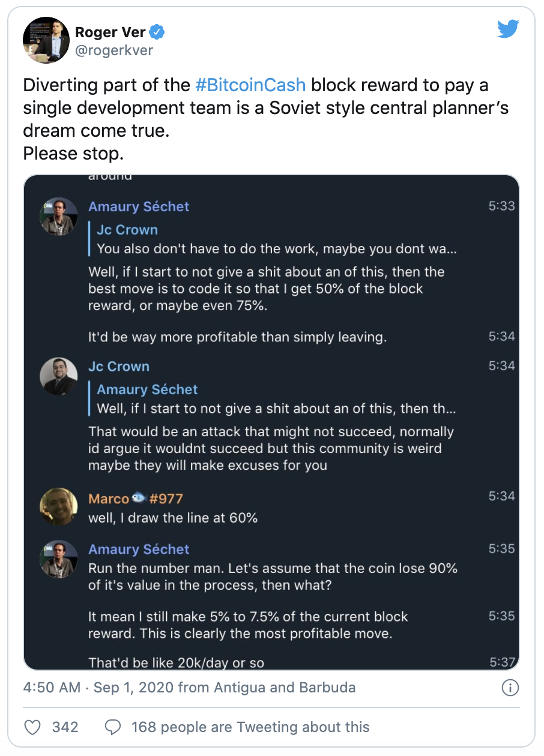Like the tweet with heart icon
The width and height of the screenshot is (544, 756).
coord(32,727)
